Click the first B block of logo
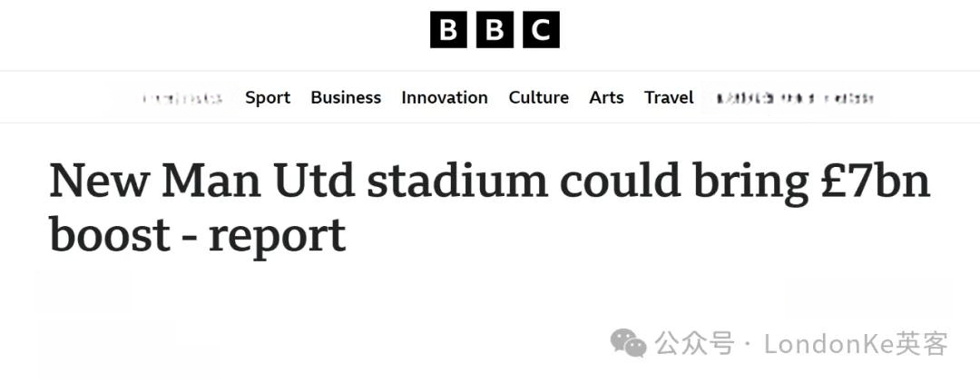 point(448,29)
